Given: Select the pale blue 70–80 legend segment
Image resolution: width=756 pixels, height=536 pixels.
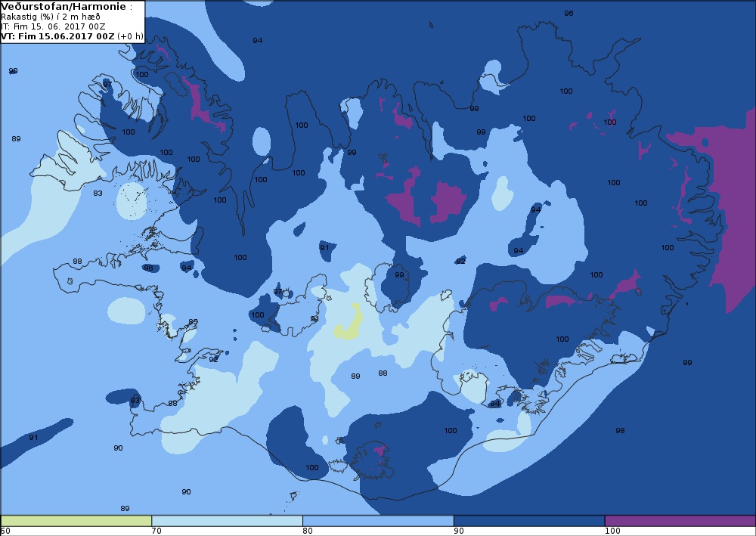Looking at the screenshot, I should [227, 521].
